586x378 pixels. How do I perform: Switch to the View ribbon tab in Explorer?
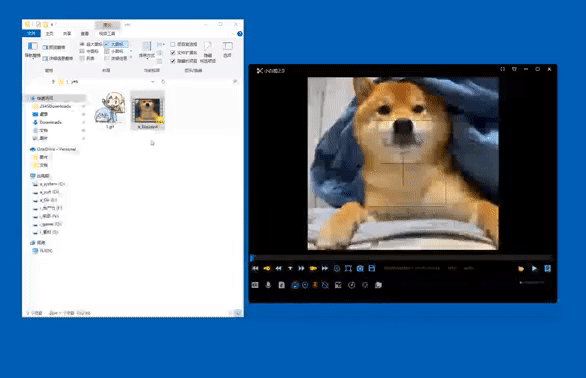coord(85,34)
